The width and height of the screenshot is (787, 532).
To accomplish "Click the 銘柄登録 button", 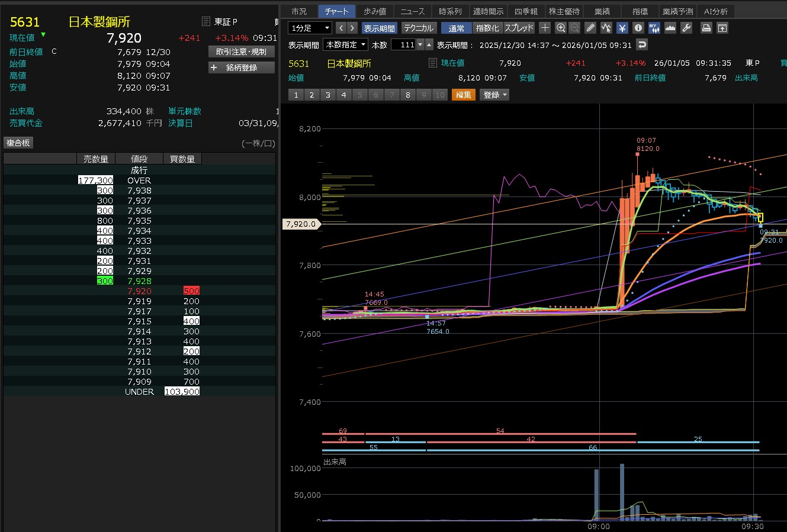I will click(x=242, y=67).
